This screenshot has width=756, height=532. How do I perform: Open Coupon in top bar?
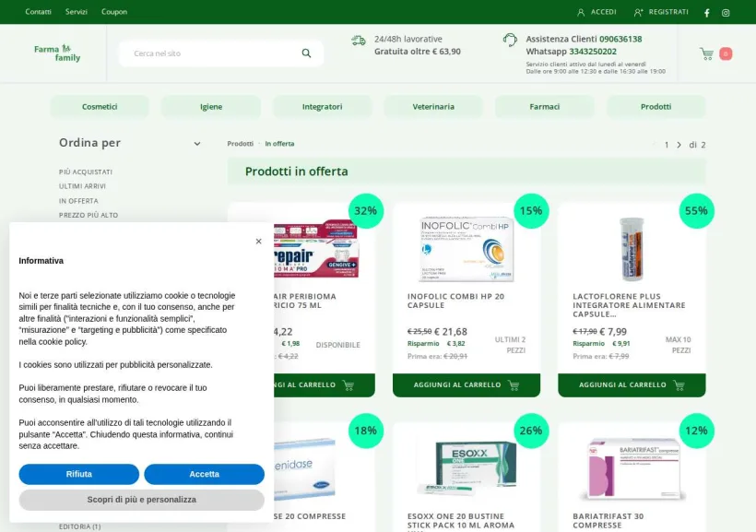(114, 12)
